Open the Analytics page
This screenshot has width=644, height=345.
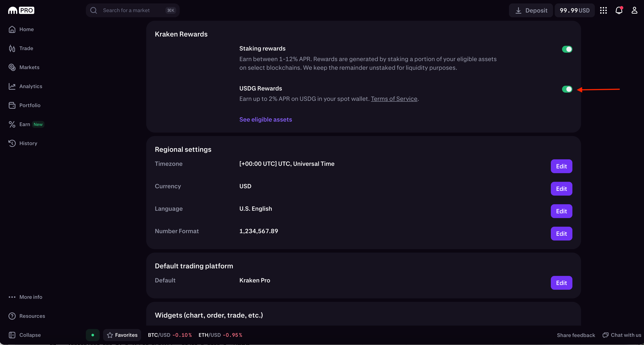click(25, 86)
